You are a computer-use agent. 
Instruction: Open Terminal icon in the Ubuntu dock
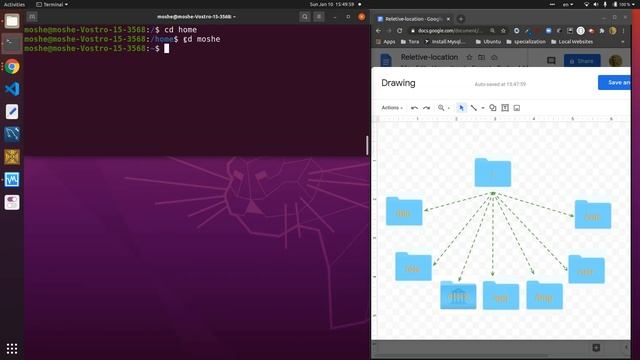click(x=12, y=43)
